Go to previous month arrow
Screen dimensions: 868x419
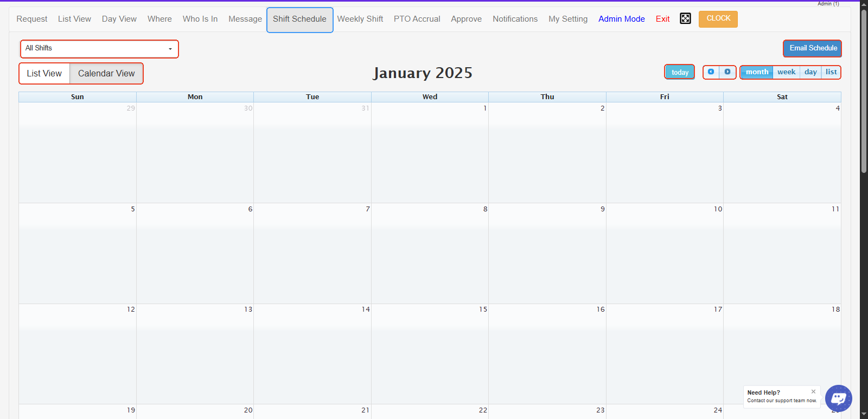(711, 72)
